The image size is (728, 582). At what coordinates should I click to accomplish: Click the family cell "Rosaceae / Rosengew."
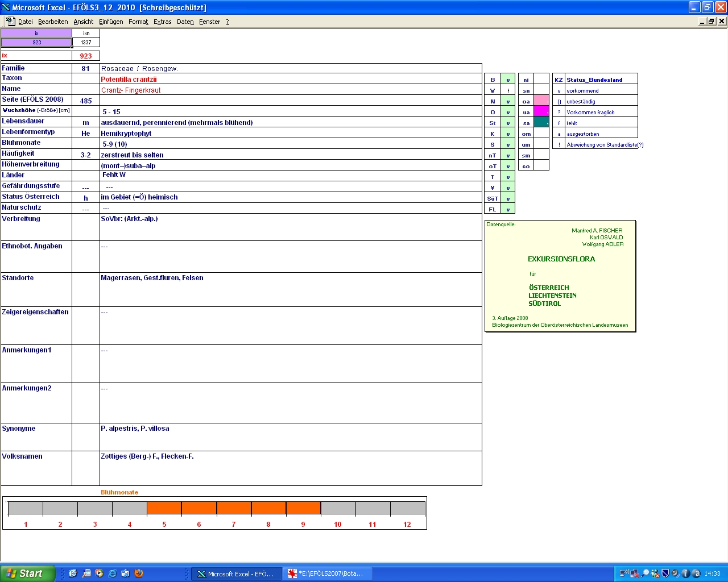click(291, 68)
